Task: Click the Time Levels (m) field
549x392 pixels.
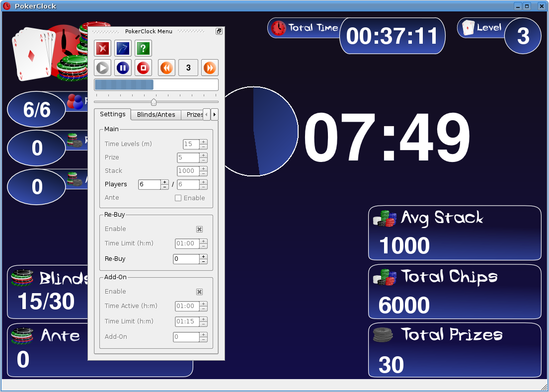Action: (191, 144)
